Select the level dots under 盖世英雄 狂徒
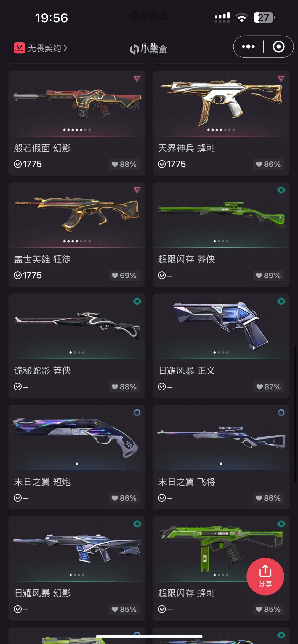 tap(77, 241)
